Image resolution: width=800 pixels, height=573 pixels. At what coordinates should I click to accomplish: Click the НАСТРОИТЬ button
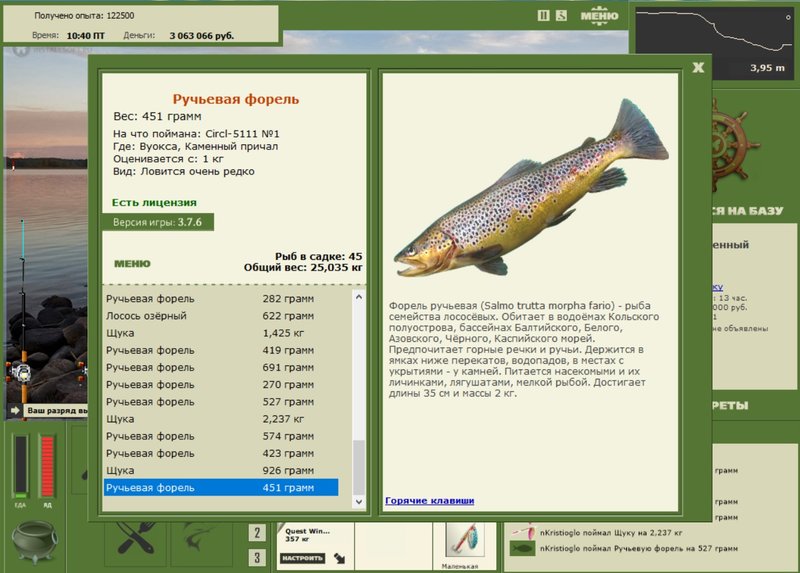click(x=302, y=558)
